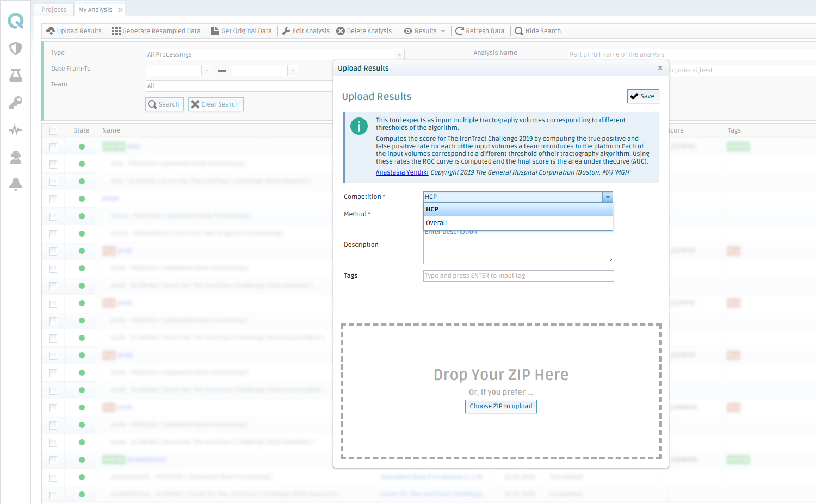Viewport: 816px width, 504px height.
Task: Click the Upload Results toolbar button
Action: (74, 31)
